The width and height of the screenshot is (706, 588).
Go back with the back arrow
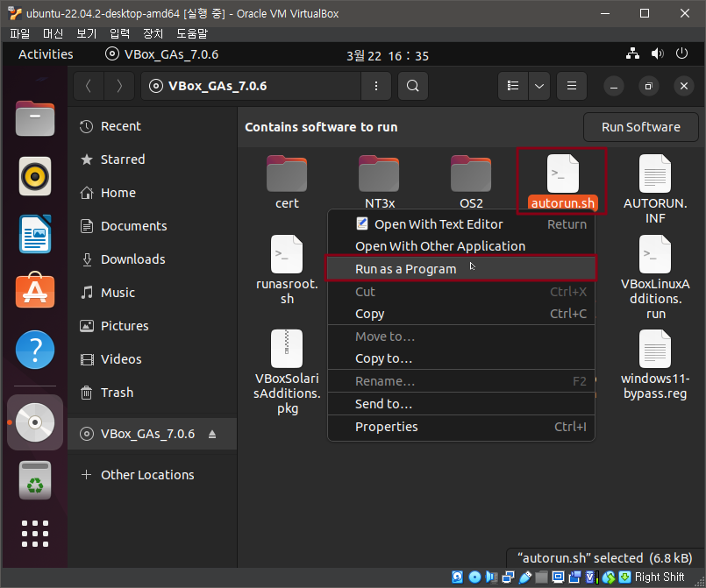point(89,86)
